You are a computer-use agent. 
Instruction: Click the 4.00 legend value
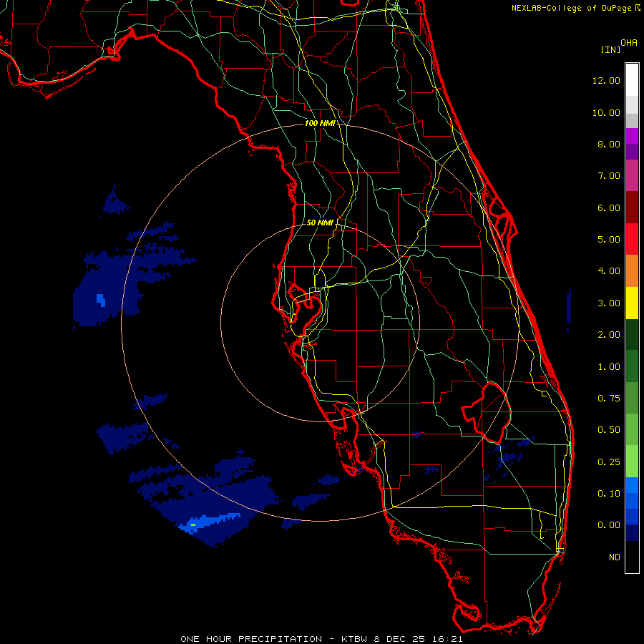(x=609, y=271)
